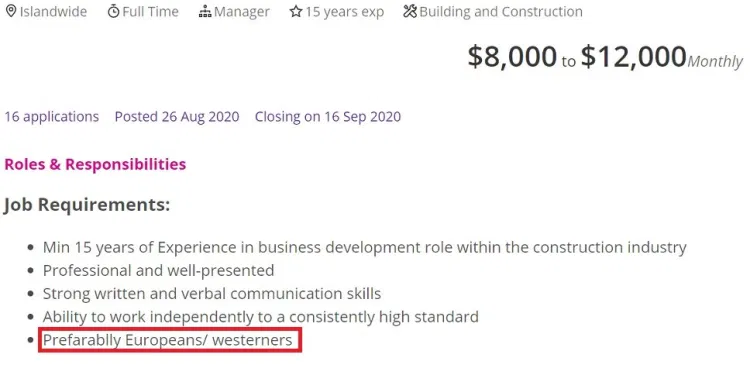Click the Posted 26 Aug 2020 date
The image size is (750, 375).
(177, 117)
